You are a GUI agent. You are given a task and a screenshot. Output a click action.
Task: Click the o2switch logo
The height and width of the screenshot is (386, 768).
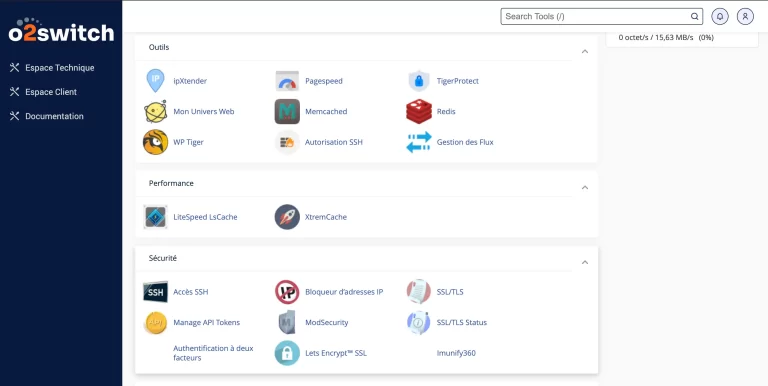(61, 30)
